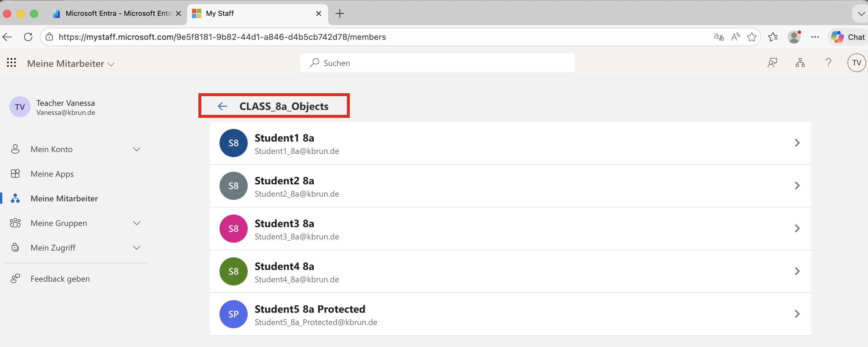868x347 pixels.
Task: Click the browser favorites star icon
Action: pos(752,37)
